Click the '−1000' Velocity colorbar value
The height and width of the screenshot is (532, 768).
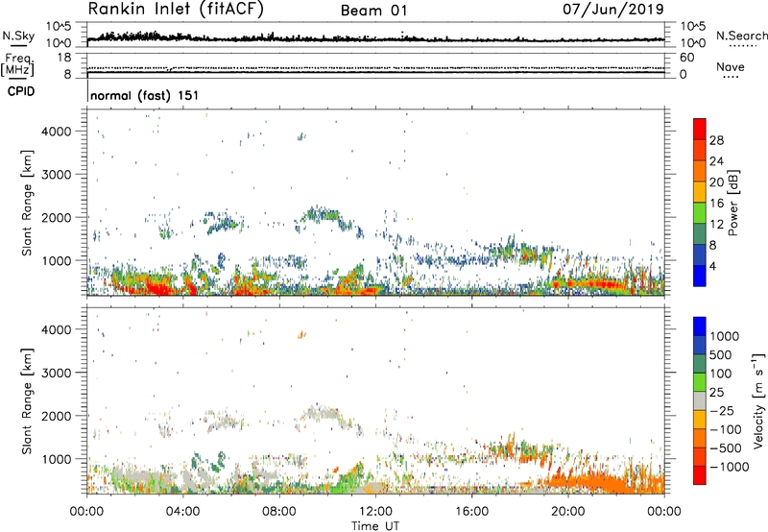[x=729, y=467]
